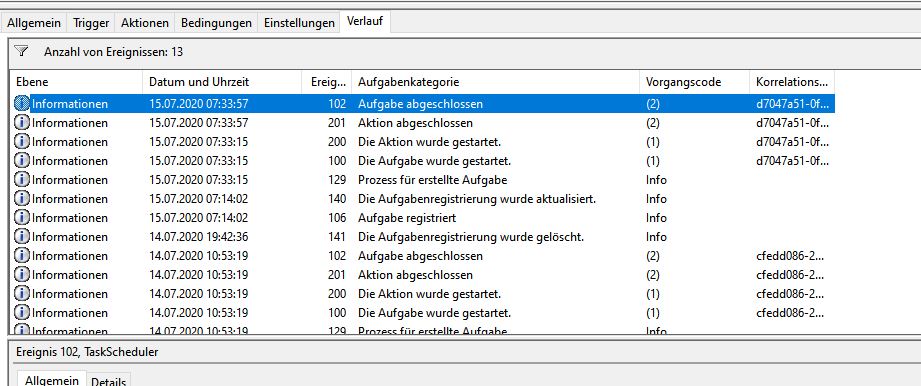This screenshot has width=921, height=386.
Task: Click info icon of event 106 row
Action: tap(22, 217)
